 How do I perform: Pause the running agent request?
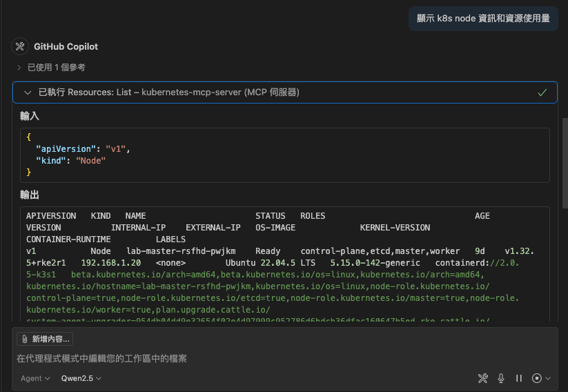coord(519,378)
